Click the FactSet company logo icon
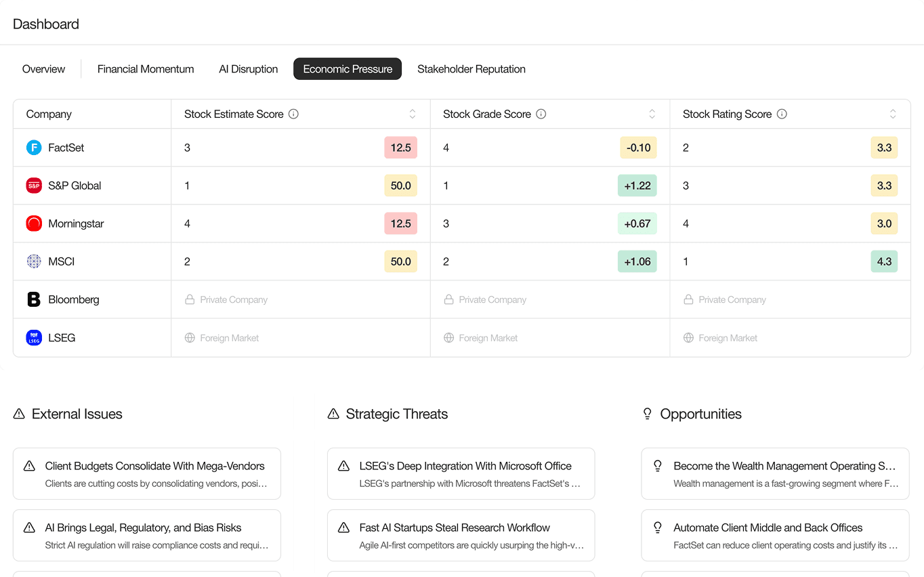This screenshot has height=577, width=924. (x=34, y=148)
